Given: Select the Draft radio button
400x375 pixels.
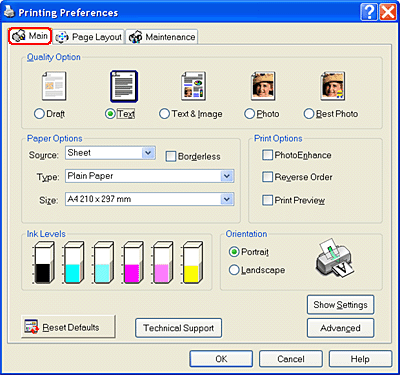Looking at the screenshot, I should (39, 114).
